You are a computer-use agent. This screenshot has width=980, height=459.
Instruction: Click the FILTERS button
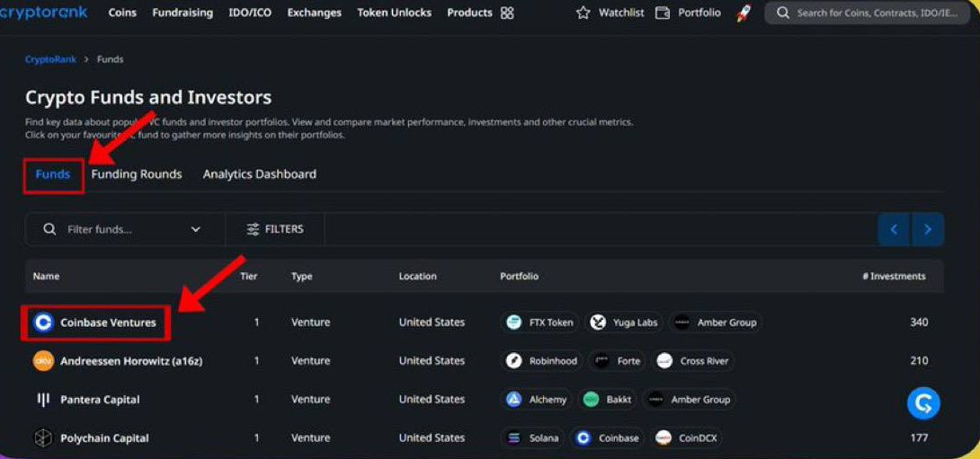click(x=275, y=229)
